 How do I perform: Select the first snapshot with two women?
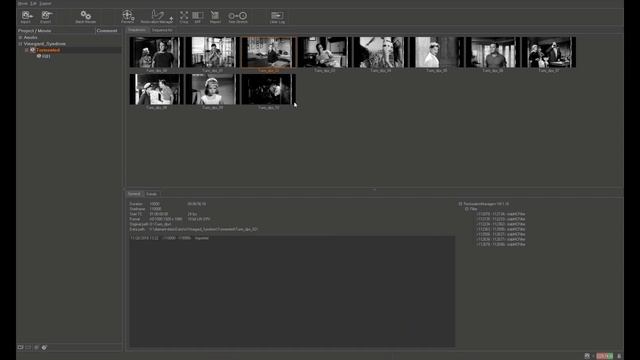(157, 52)
